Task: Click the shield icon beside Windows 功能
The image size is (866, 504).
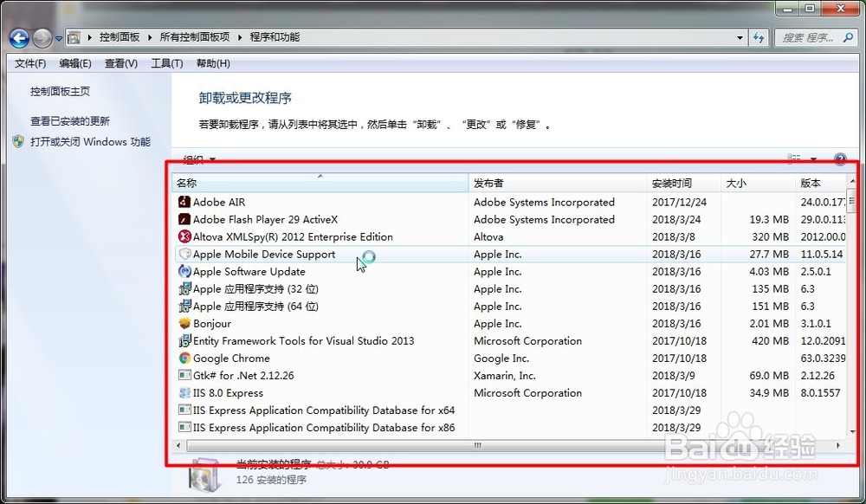Action: pos(18,141)
